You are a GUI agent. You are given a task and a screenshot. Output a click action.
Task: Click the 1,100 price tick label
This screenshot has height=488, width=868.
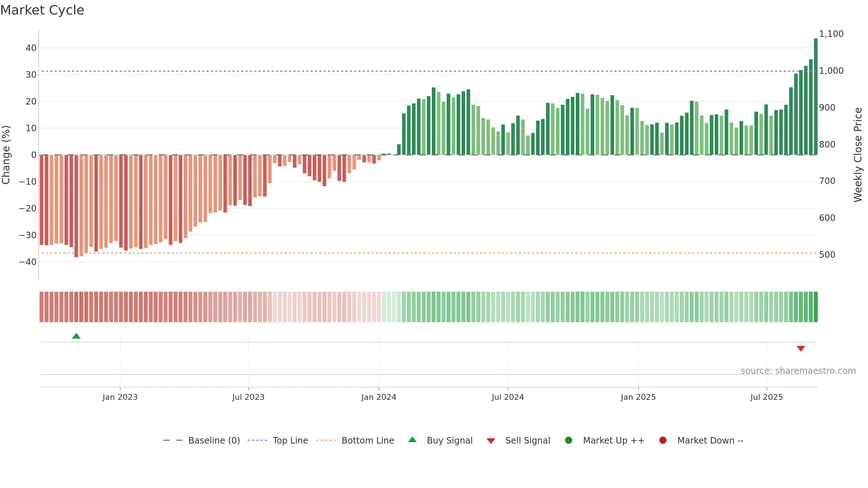tap(831, 34)
